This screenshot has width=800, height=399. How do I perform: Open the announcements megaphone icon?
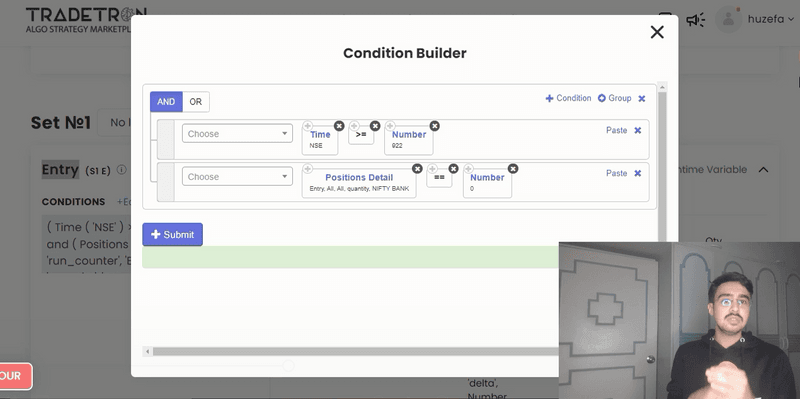tap(695, 20)
